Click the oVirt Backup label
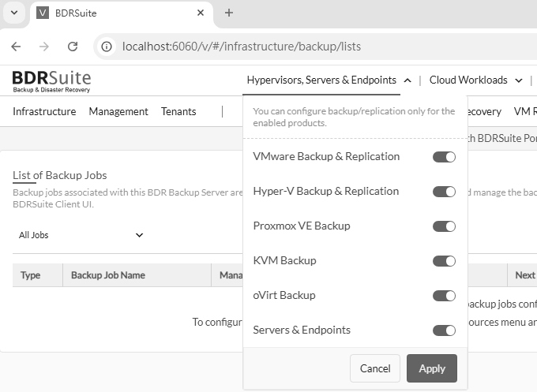The width and height of the screenshot is (537, 392). (x=284, y=295)
